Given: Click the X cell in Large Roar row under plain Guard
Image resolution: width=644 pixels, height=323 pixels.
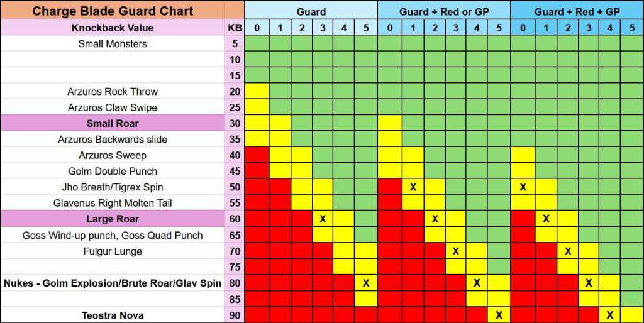Looking at the screenshot, I should point(323,219).
